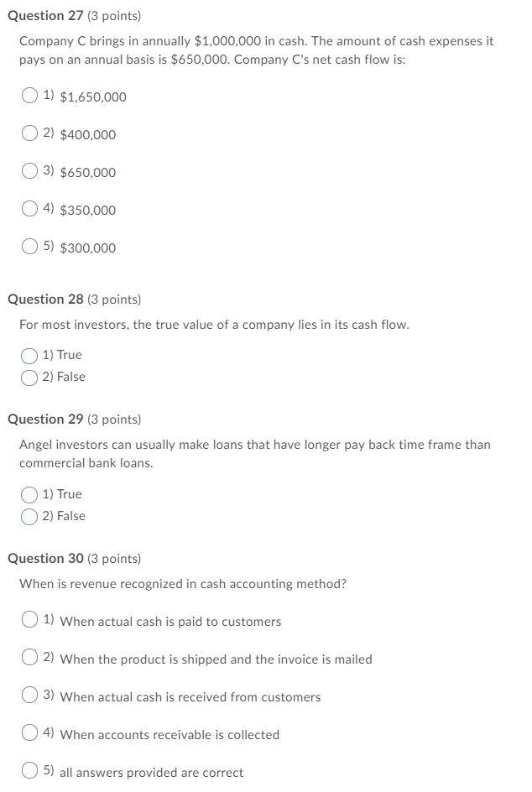The image size is (532, 792).
Task: Select answer $1,650,000 for Question 27
Action: pyautogui.click(x=28, y=96)
